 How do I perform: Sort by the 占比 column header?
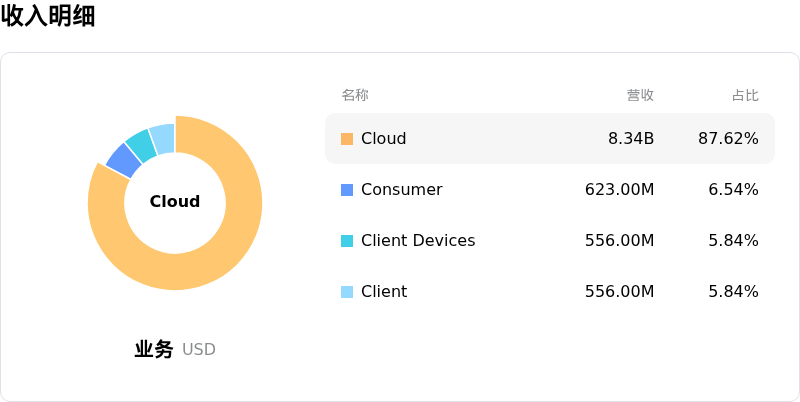point(745,95)
